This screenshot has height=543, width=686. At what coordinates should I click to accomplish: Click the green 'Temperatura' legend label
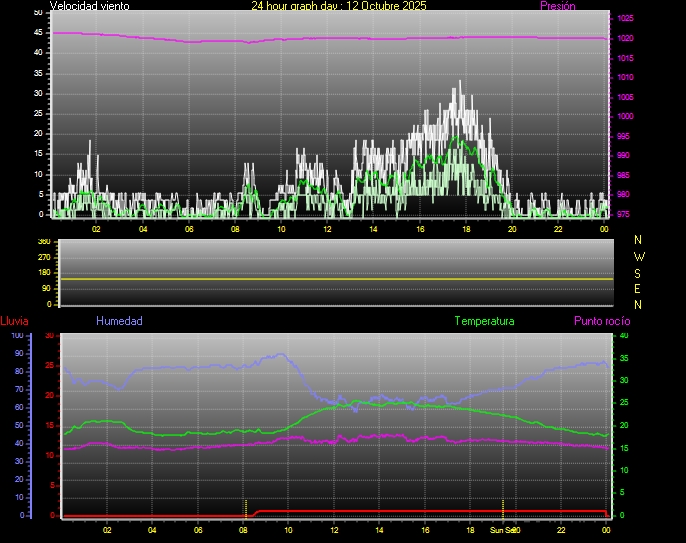[484, 321]
